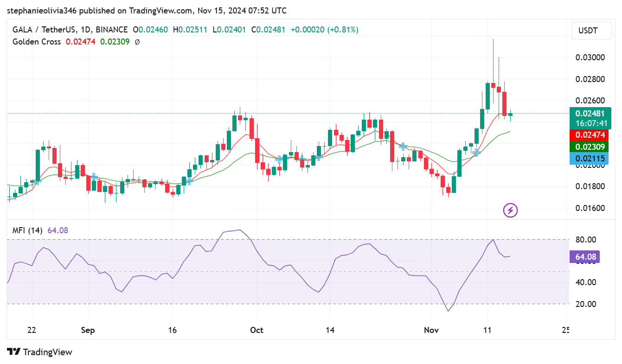Click the blue cross marker near Sep 1
622x364 pixels.
tap(94, 177)
